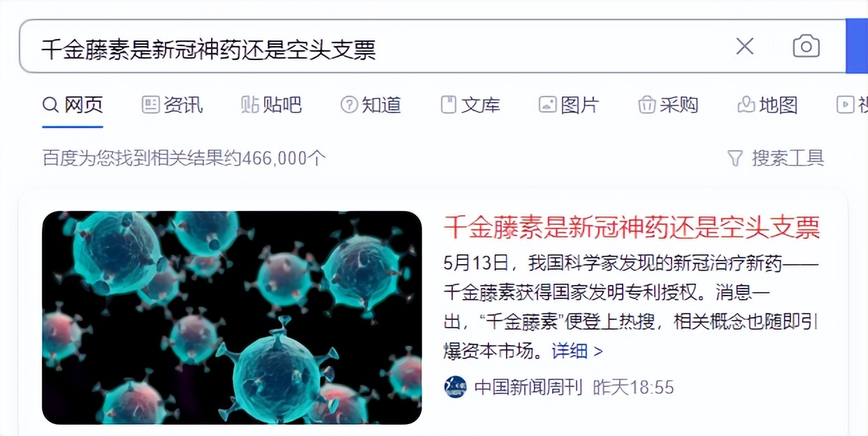The width and height of the screenshot is (868, 436).
Task: Click the funnel icon next to 搜索工具
Action: (x=735, y=159)
